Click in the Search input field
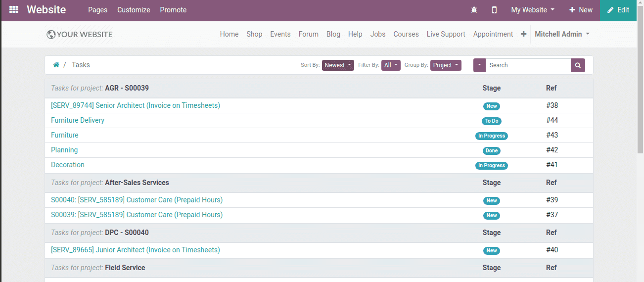The height and width of the screenshot is (282, 644). [528, 65]
